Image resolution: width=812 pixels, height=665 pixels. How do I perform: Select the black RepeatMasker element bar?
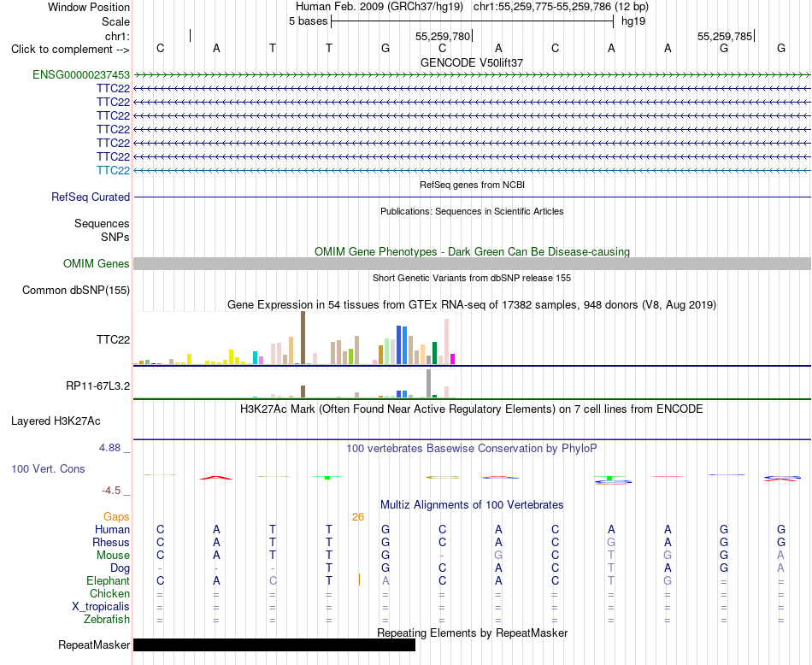point(274,644)
